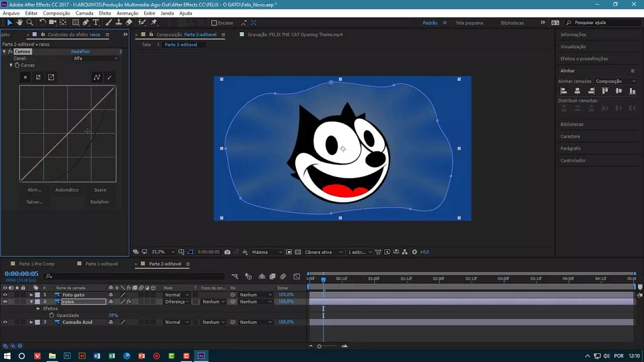644x362 pixels.
Task: Enable Motion Blur timeline button
Action: (283, 277)
